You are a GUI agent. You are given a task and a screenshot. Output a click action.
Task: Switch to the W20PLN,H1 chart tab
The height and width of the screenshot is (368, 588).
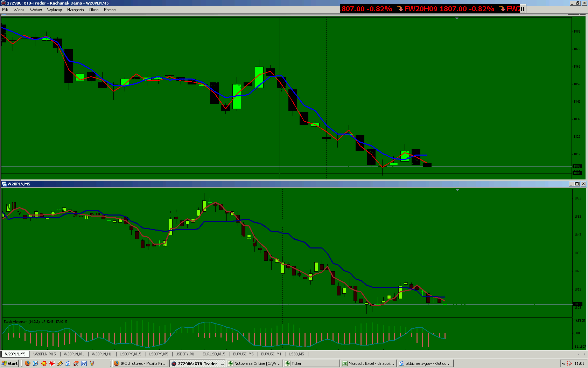[101, 354]
